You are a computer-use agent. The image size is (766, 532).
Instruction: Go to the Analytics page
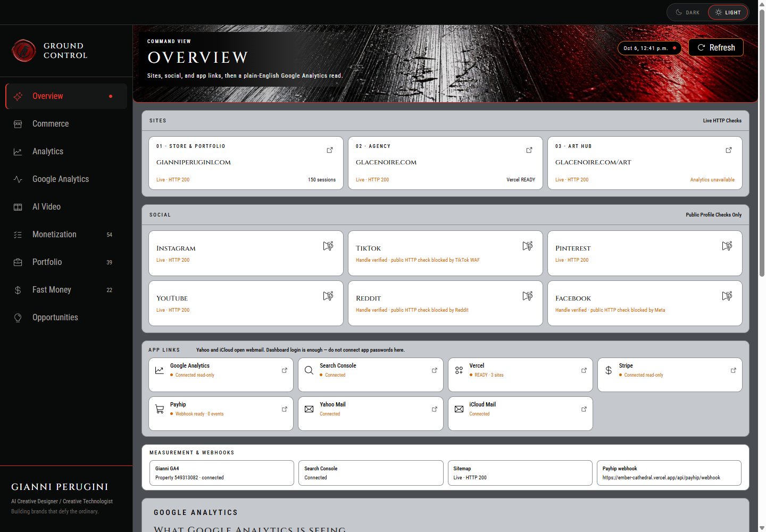point(66,152)
